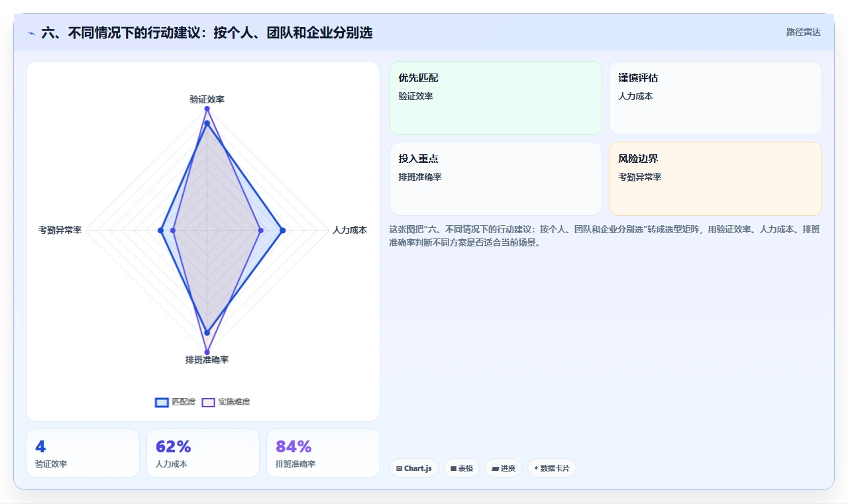Click the icon before the section title
This screenshot has width=848, height=504.
tap(31, 33)
